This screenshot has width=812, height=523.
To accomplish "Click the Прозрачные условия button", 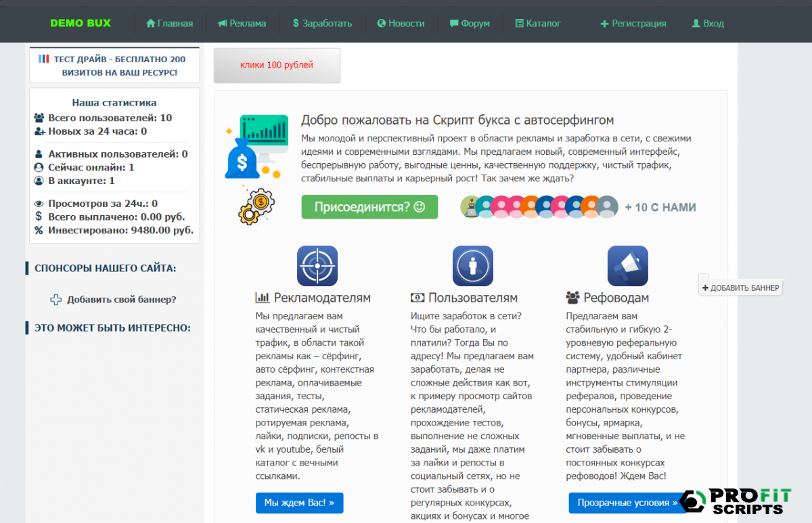I will point(623,503).
